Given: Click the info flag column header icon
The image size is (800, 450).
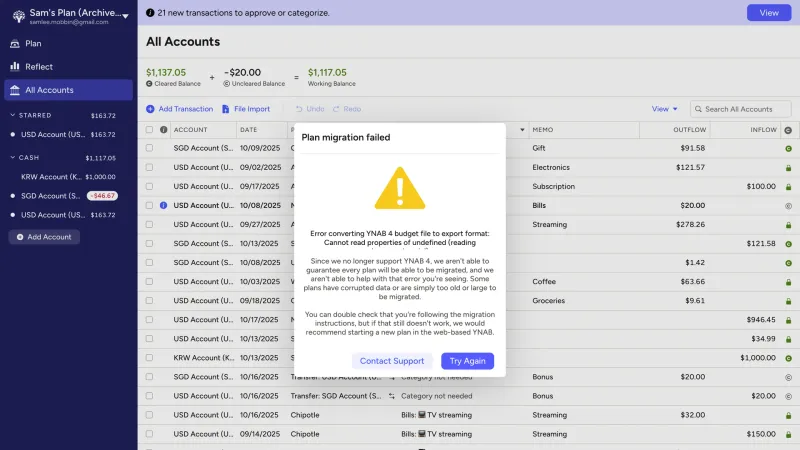Looking at the screenshot, I should coord(163,130).
